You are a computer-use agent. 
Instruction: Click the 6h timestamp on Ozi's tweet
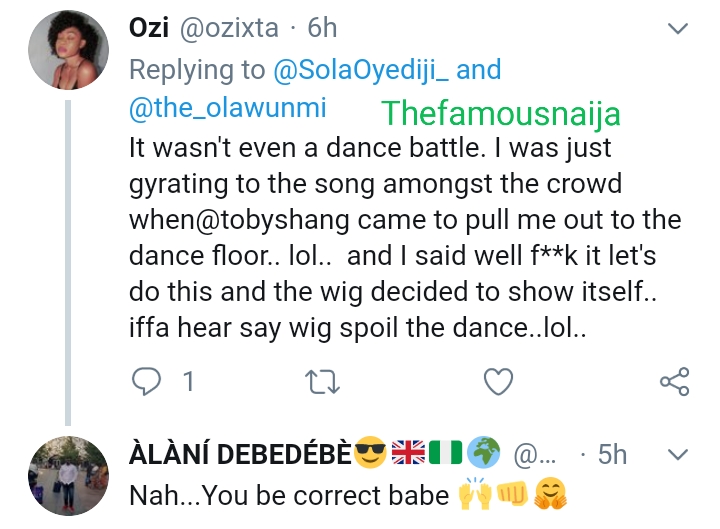coord(322,29)
